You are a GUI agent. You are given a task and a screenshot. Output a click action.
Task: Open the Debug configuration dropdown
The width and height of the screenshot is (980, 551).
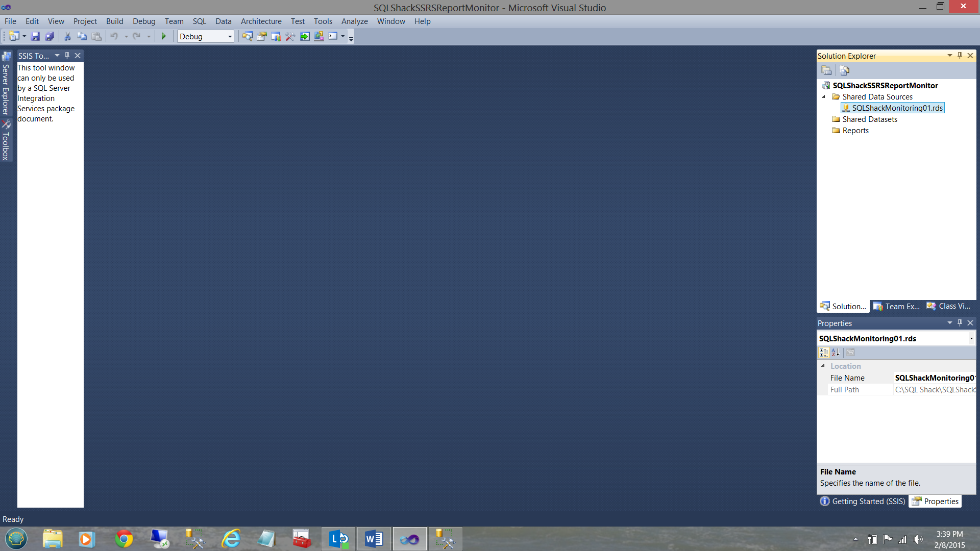click(230, 37)
